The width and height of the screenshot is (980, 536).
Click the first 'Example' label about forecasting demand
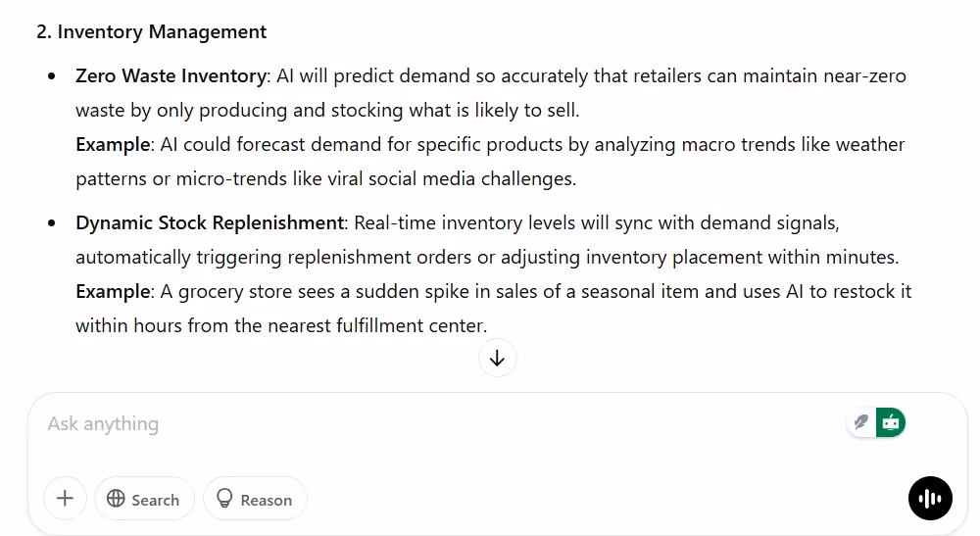(114, 144)
